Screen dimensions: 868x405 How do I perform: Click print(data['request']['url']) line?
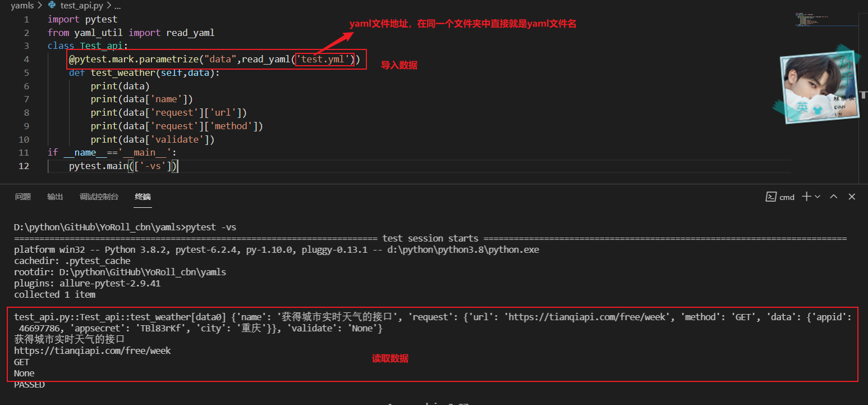(x=169, y=113)
